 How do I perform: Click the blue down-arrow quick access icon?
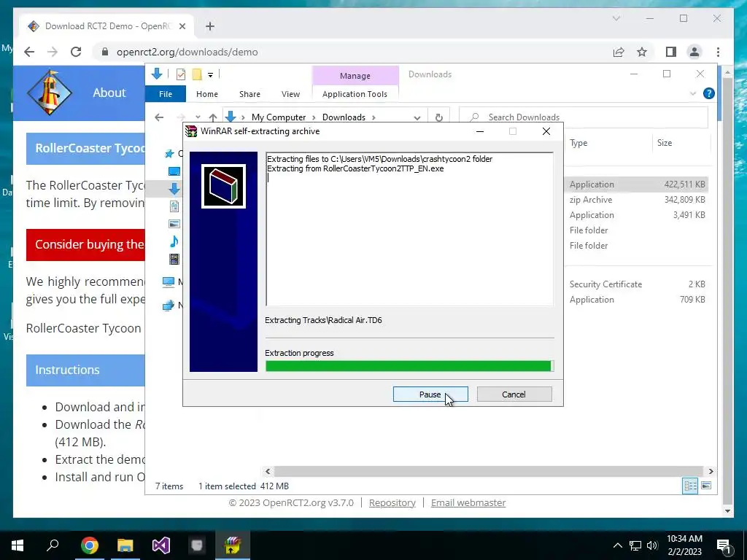[x=157, y=74]
